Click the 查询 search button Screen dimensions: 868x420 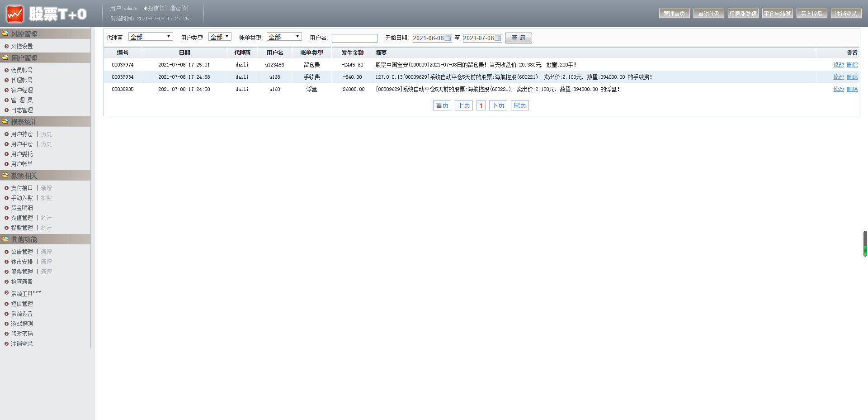(518, 38)
